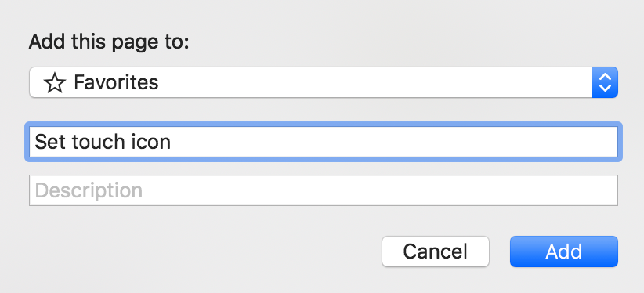Click the upward chevron on the blue popup cap
Screen dimensions: 644x293
click(x=605, y=77)
